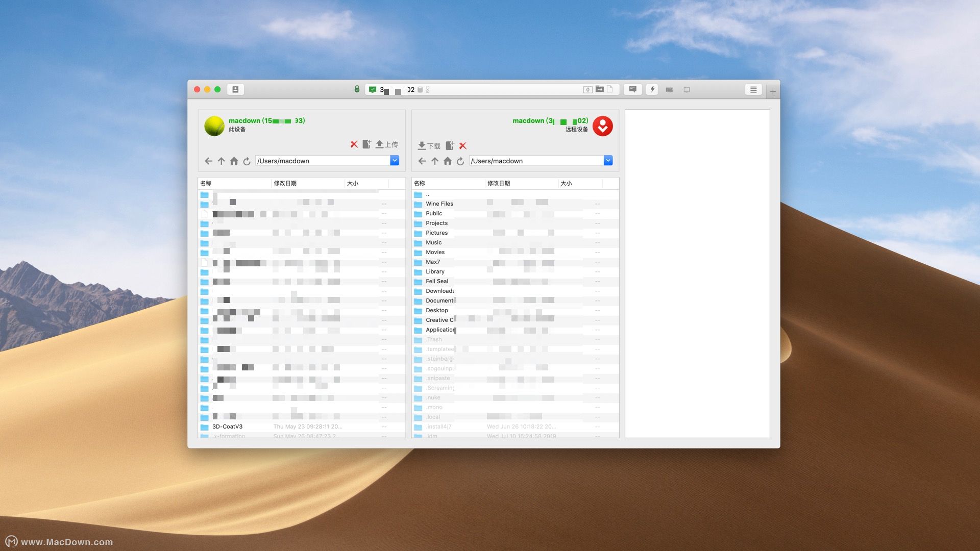Sort the local list by 名称 column

click(x=235, y=183)
